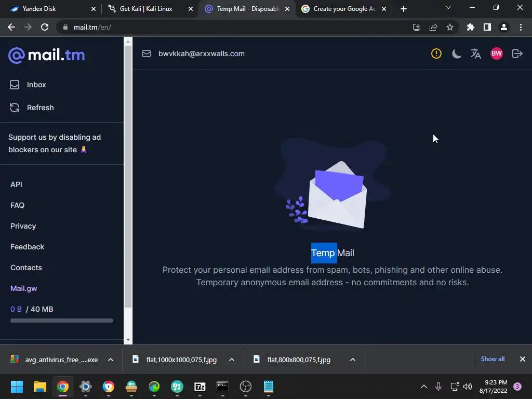
Task: Click the share page icon
Action: (x=433, y=27)
